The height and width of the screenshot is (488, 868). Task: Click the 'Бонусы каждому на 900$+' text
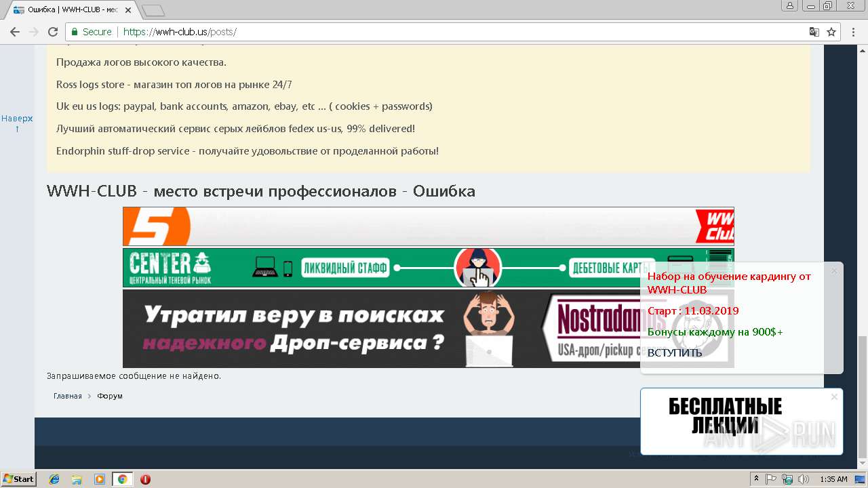pos(715,332)
